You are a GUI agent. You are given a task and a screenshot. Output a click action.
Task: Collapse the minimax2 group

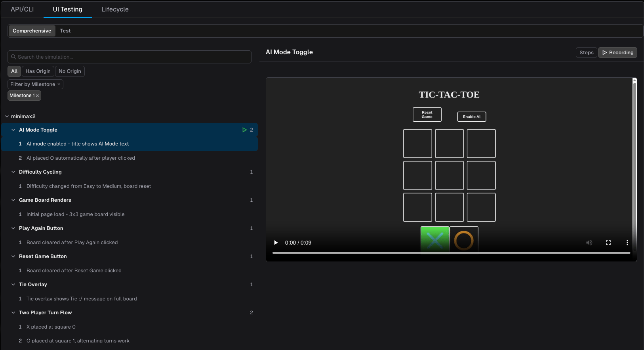click(7, 117)
